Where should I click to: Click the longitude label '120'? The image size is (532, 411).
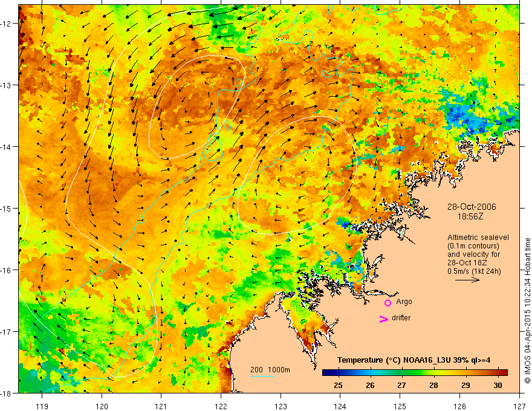tap(102, 406)
